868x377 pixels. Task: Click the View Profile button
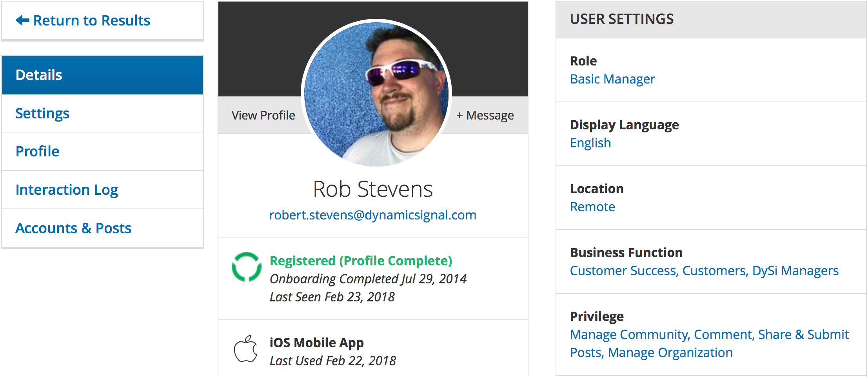point(263,115)
